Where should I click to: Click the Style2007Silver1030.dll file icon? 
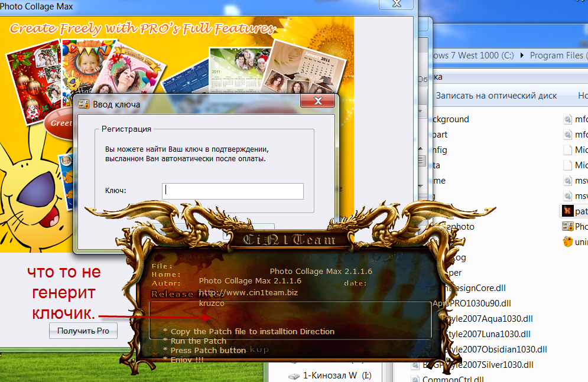click(415, 365)
